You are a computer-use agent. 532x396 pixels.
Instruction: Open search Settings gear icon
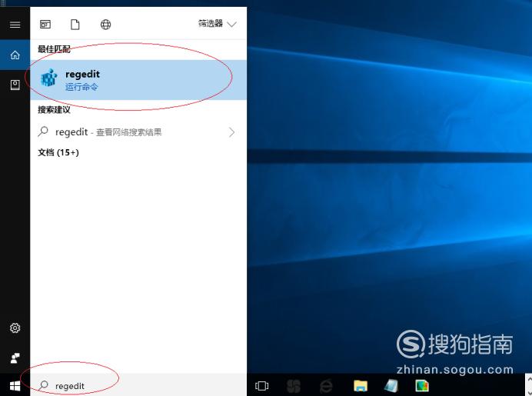point(15,328)
